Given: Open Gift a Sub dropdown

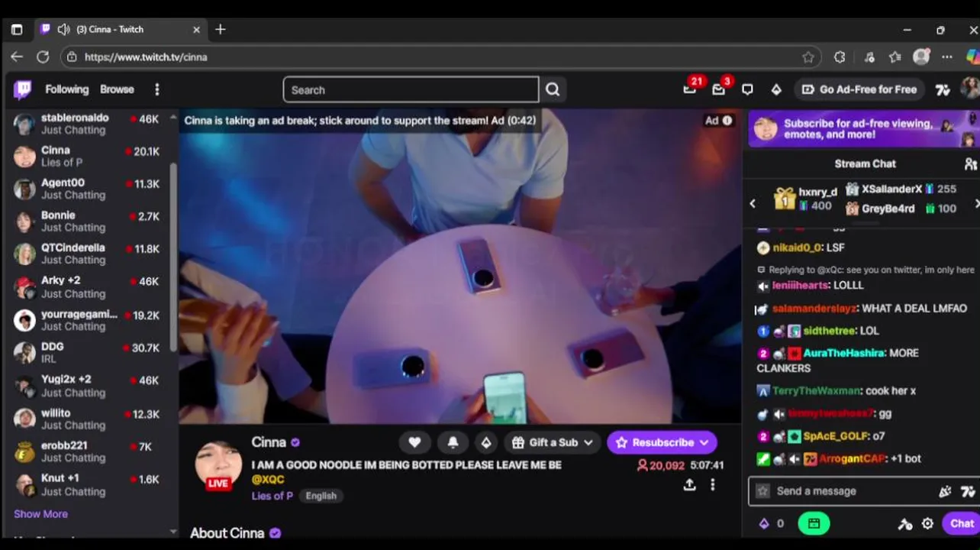Looking at the screenshot, I should (x=553, y=442).
